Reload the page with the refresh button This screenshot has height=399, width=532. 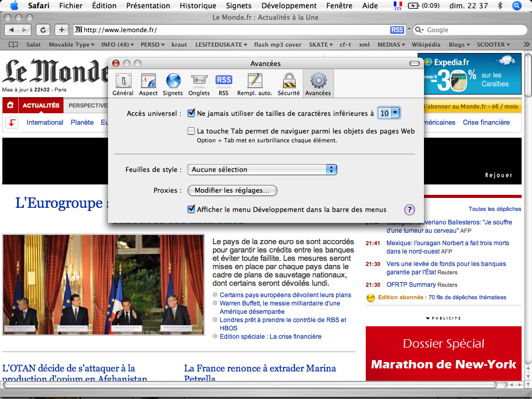[43, 30]
